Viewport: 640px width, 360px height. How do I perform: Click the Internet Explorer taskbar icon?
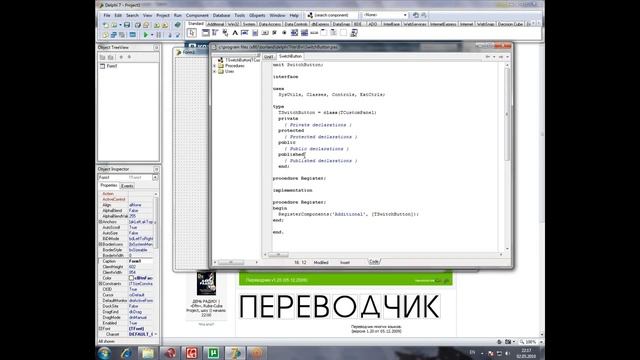point(126,353)
